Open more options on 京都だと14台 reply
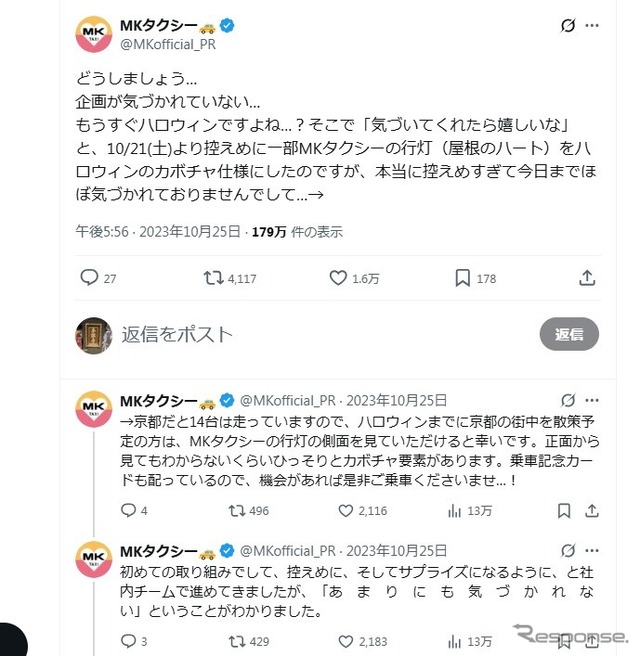The width and height of the screenshot is (640, 656). coord(596,400)
